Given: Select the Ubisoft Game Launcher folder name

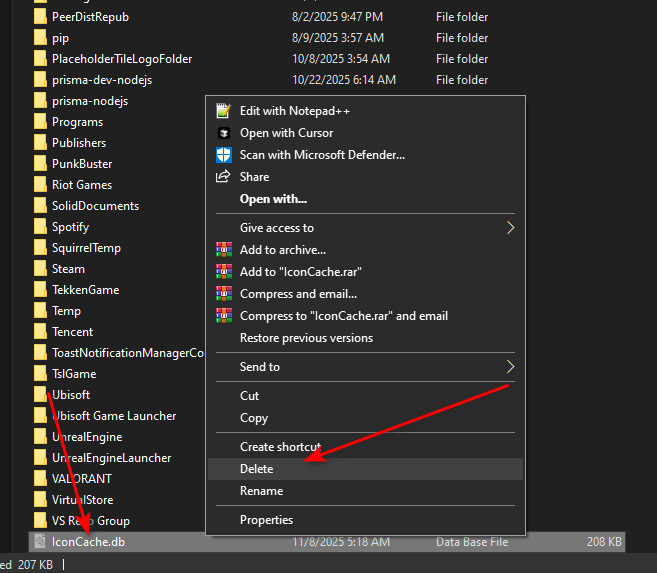Looking at the screenshot, I should tap(114, 416).
